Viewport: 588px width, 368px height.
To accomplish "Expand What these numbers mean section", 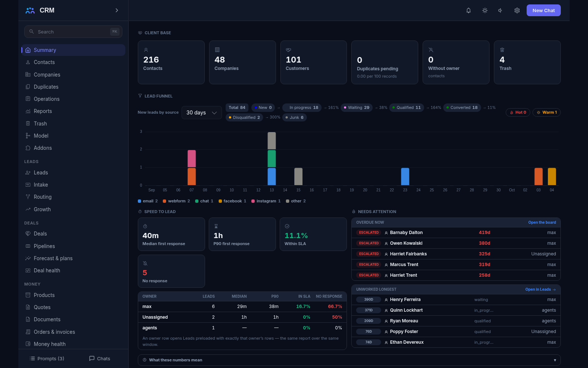I will click(349, 360).
